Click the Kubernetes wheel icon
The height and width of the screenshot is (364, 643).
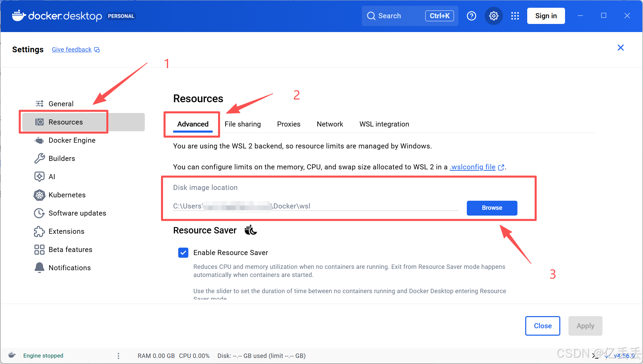(39, 195)
